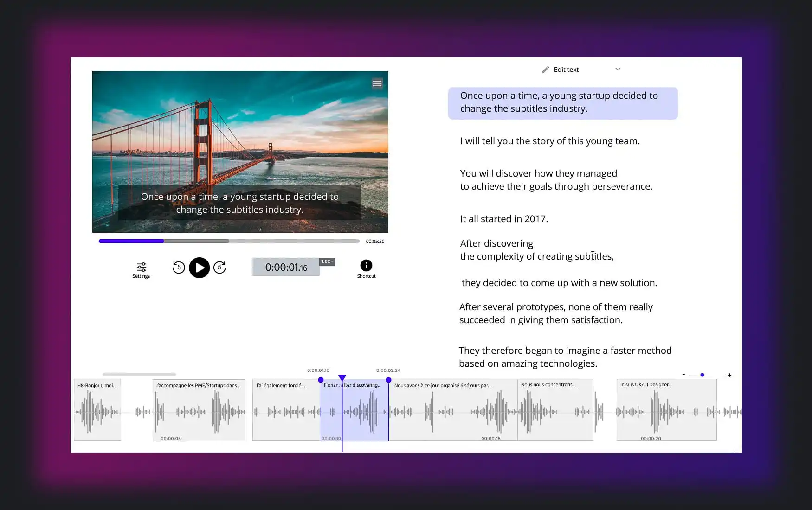
Task: Click the video progress bar
Action: [229, 241]
